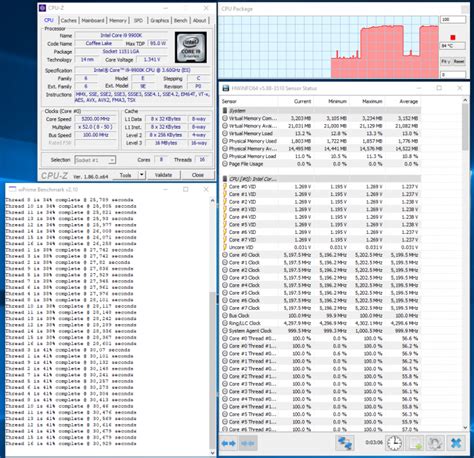Click the wPrime Benchmark title bar icon
This screenshot has width=474, height=458.
click(x=12, y=189)
